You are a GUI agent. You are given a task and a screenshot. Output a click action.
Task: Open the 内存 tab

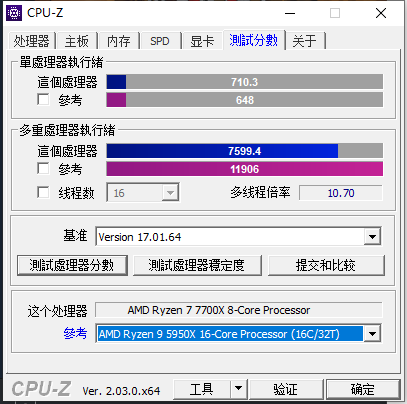[x=119, y=41]
